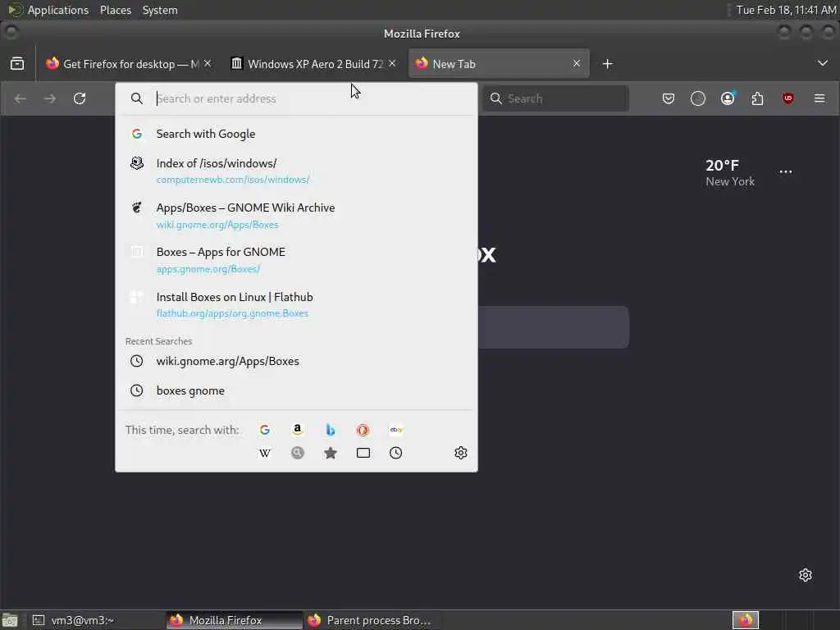The image size is (840, 630).
Task: Search this time with DuckDuckGo icon
Action: [x=363, y=430]
